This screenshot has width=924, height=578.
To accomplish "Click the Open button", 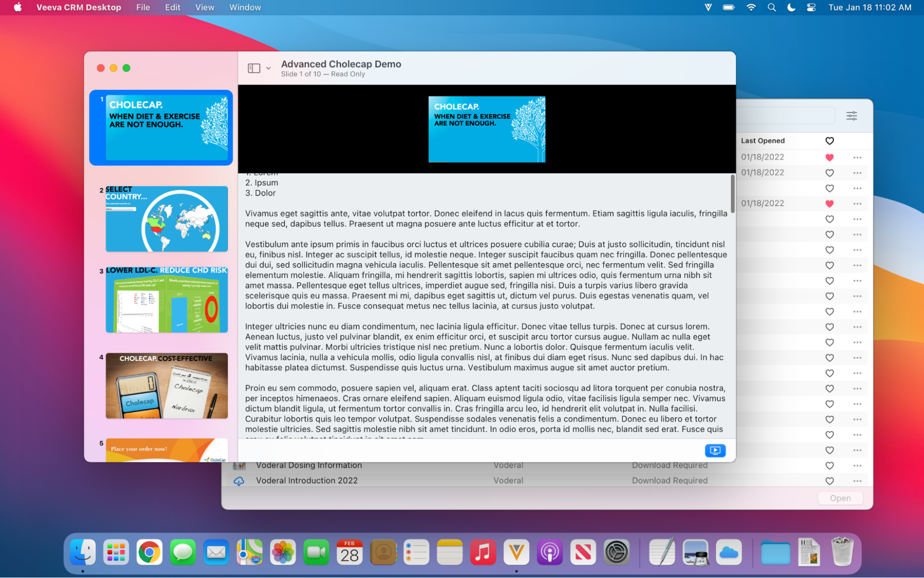I will pyautogui.click(x=840, y=498).
